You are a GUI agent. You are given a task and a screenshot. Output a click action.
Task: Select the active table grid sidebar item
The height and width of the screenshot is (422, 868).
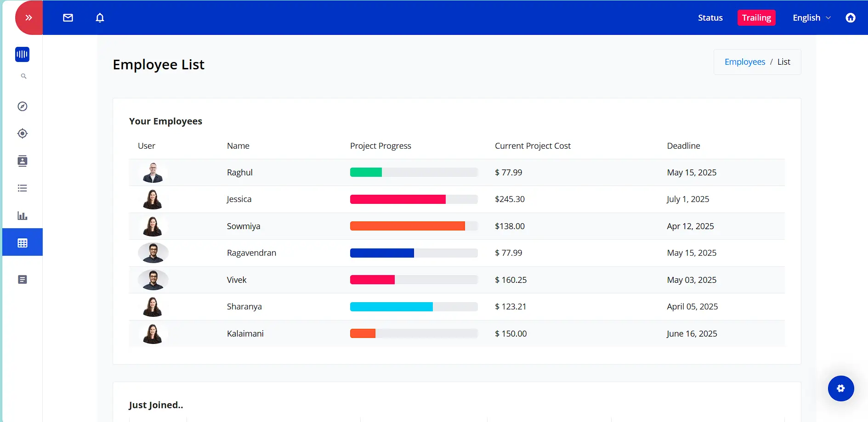23,242
